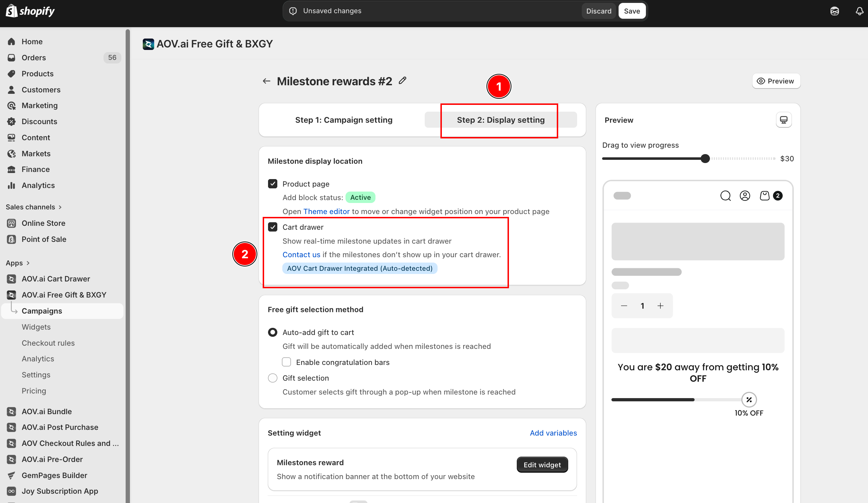Click the Home icon in sidebar
This screenshot has width=868, height=503.
11,42
